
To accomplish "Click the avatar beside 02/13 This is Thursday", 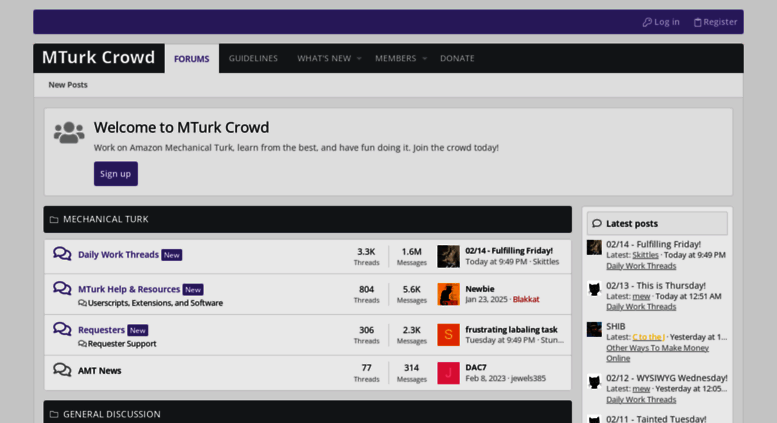I will [x=594, y=289].
